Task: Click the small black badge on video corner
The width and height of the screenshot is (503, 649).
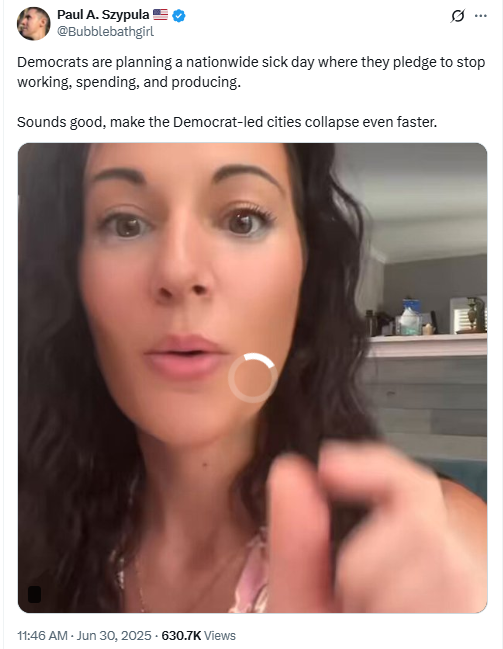Action: [x=34, y=594]
